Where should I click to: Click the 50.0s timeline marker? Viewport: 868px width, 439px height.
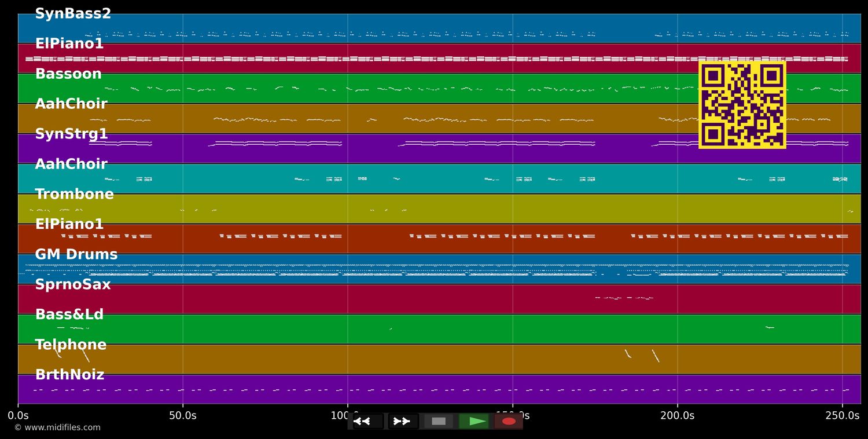point(183,415)
